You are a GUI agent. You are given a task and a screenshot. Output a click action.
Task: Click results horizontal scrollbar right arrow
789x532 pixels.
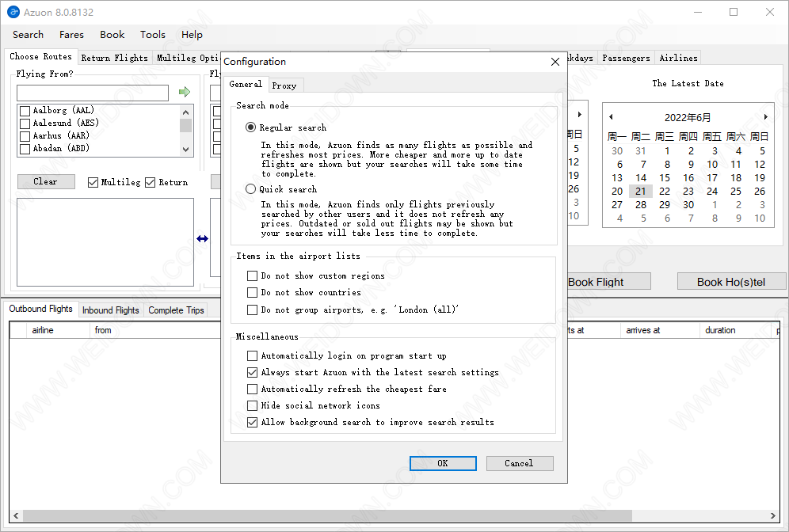click(773, 516)
